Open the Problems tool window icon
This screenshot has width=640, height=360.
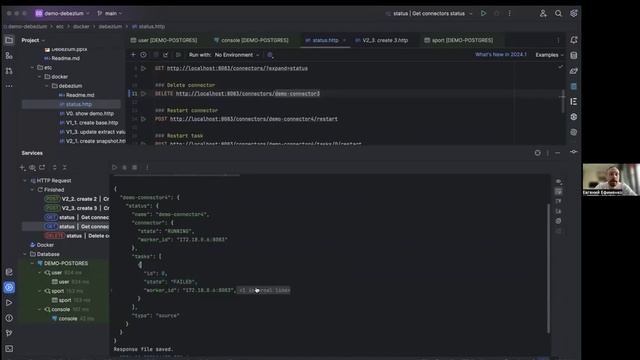point(9,318)
